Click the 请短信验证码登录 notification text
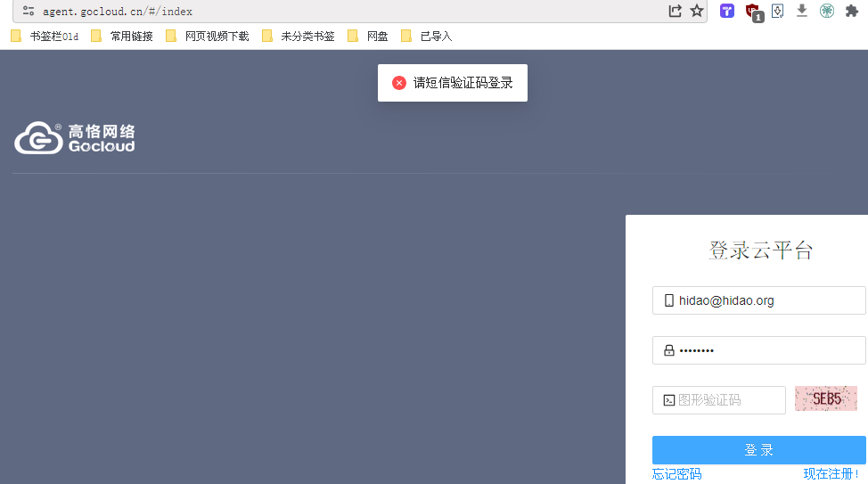The image size is (868, 484). coord(463,83)
